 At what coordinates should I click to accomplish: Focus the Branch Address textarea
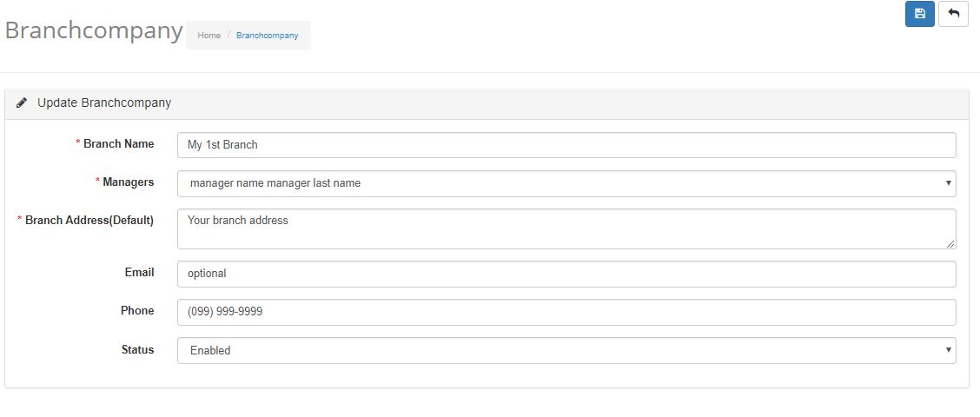click(566, 228)
